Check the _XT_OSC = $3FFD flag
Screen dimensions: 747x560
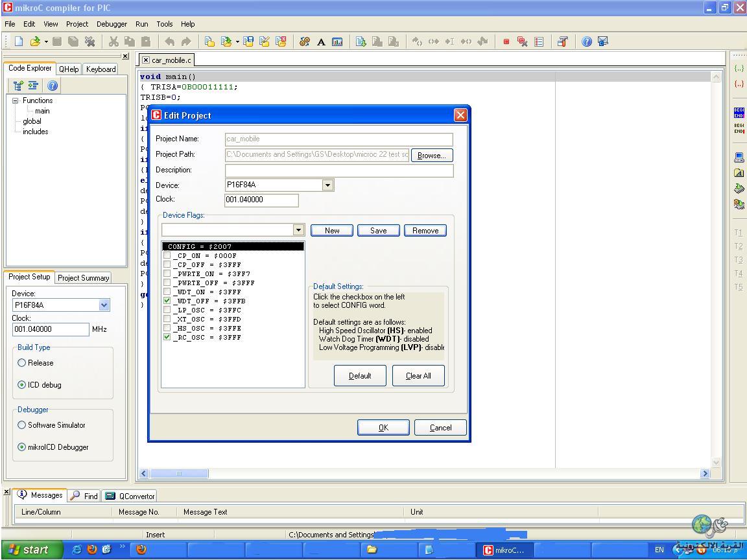(x=167, y=319)
